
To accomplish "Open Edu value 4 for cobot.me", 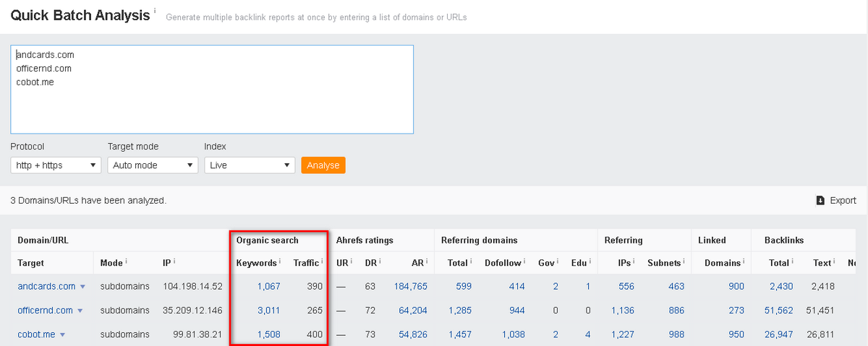I will 588,334.
